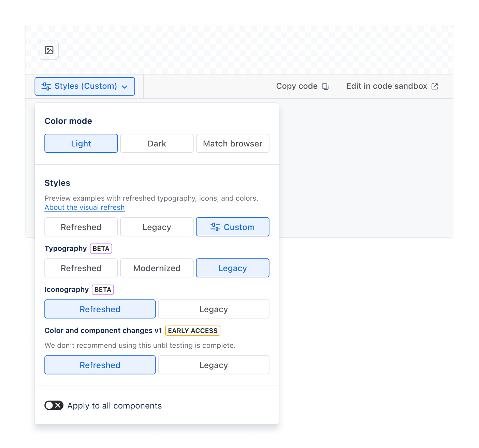The height and width of the screenshot is (448, 479).
Task: Select Dark color mode
Action: [157, 143]
